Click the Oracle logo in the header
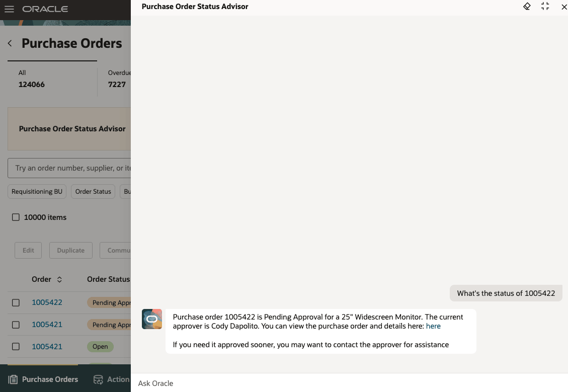Screen dimensions: 568x392 45,9
